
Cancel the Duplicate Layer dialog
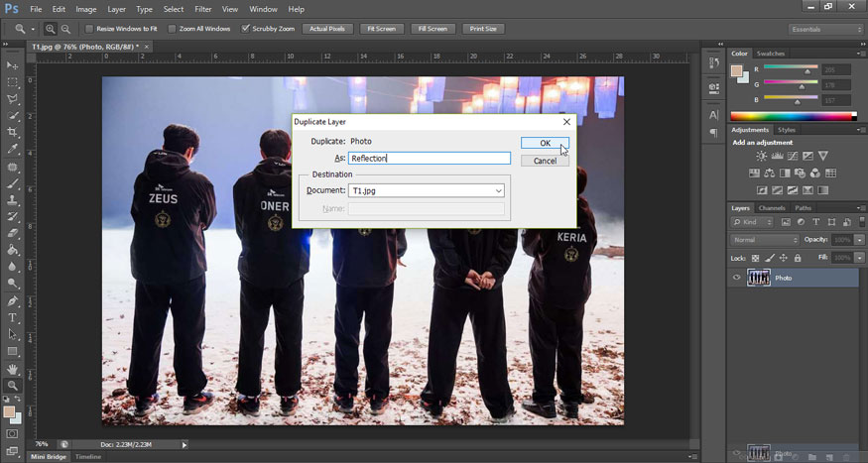point(545,161)
